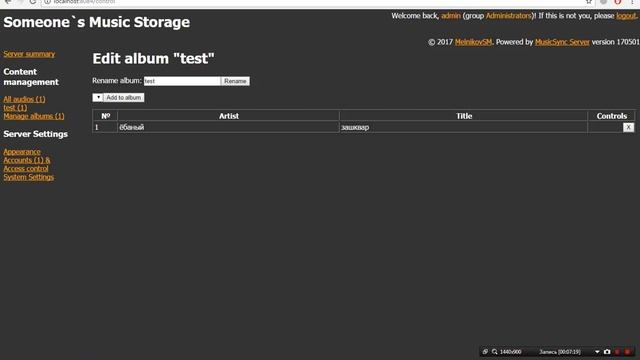Viewport: 640px width, 360px height.
Task: Click the Edit album "test" heading
Action: click(x=153, y=58)
